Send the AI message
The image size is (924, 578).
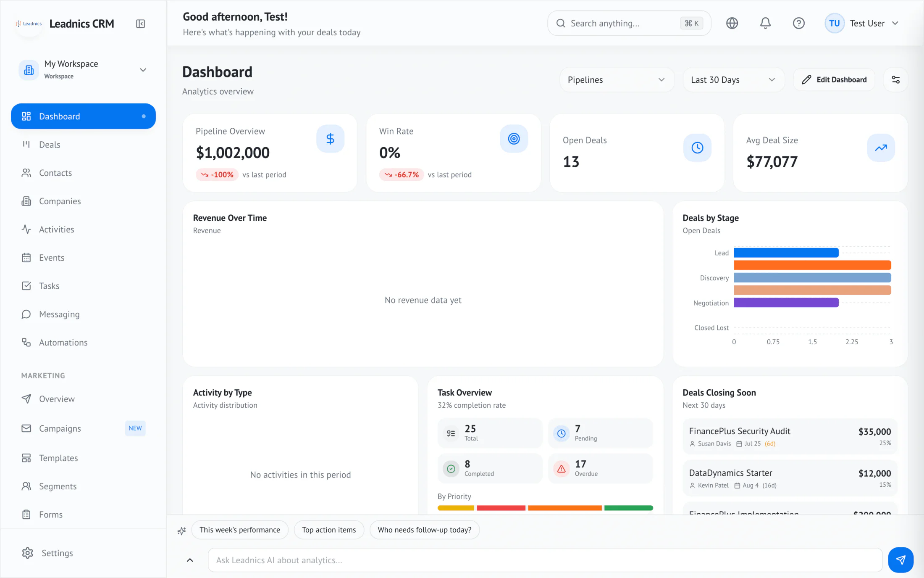click(x=900, y=560)
